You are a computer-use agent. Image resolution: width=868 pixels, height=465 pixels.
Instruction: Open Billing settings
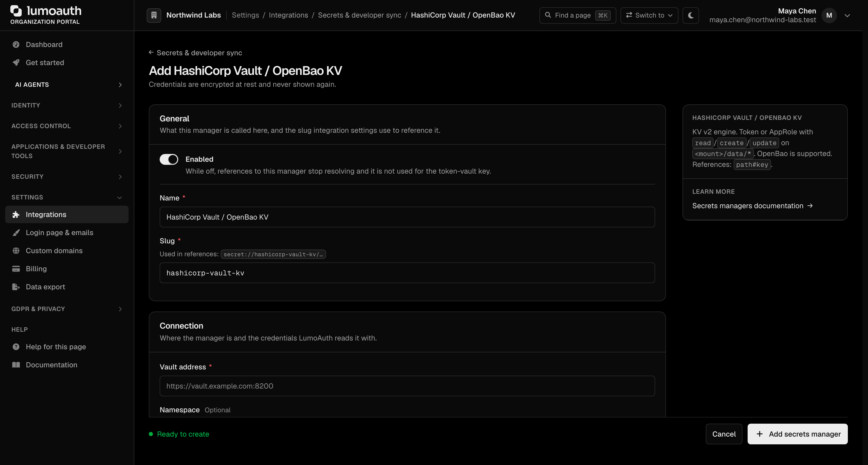[67, 269]
